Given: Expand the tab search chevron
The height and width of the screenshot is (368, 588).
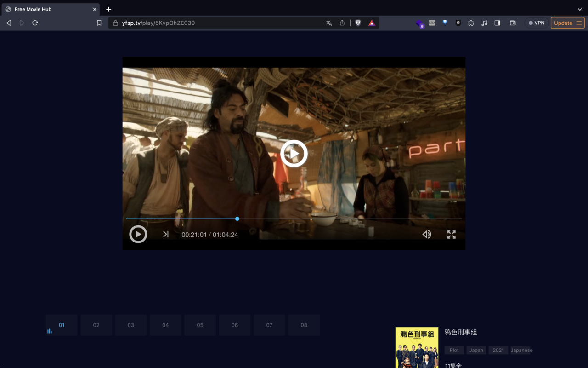Looking at the screenshot, I should 580,9.
